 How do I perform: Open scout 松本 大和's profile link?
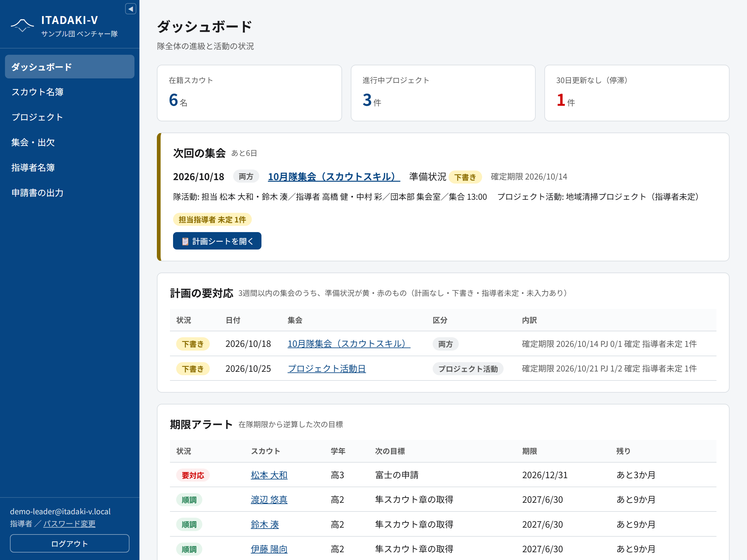point(269,475)
